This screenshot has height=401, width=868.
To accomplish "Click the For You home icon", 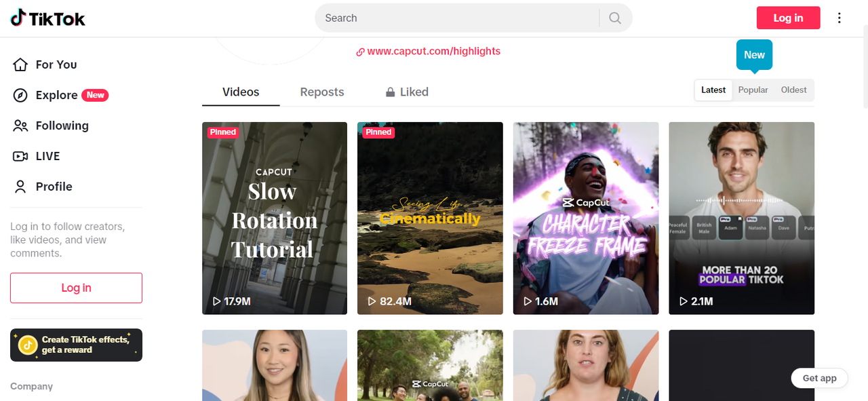I will pos(20,64).
